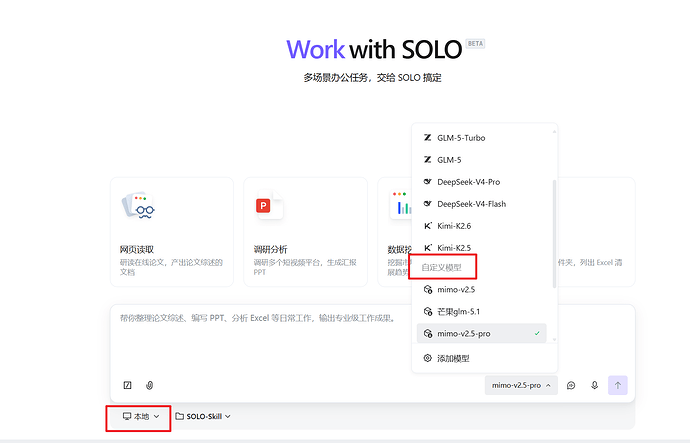This screenshot has width=690, height=443.
Task: Click the BETA badge next to SOLO
Action: (475, 44)
